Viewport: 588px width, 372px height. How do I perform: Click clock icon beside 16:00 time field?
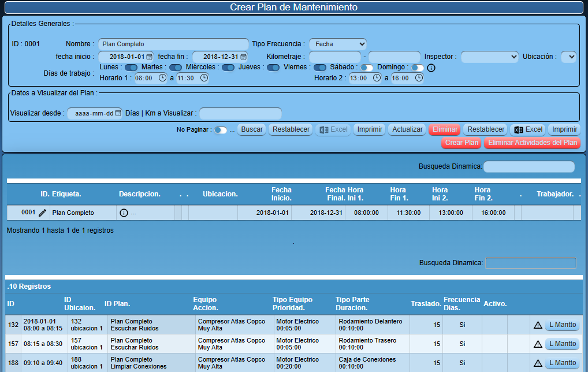coord(419,78)
